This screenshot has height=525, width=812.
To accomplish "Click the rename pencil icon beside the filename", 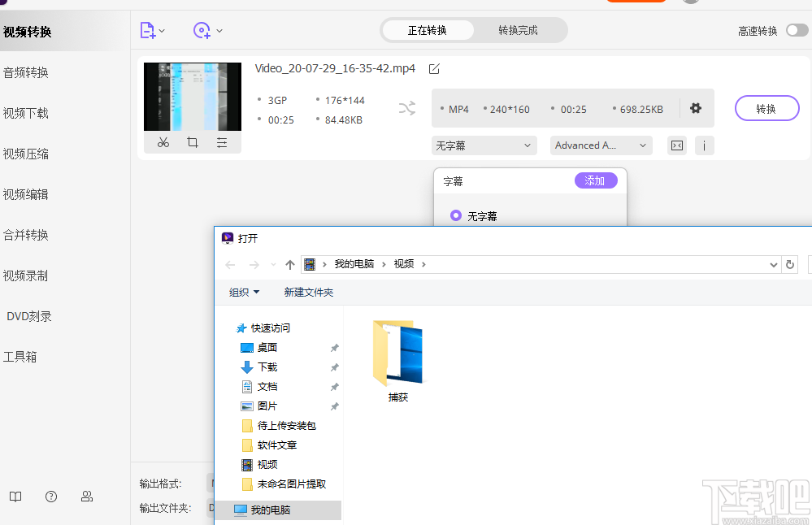I will pyautogui.click(x=433, y=68).
